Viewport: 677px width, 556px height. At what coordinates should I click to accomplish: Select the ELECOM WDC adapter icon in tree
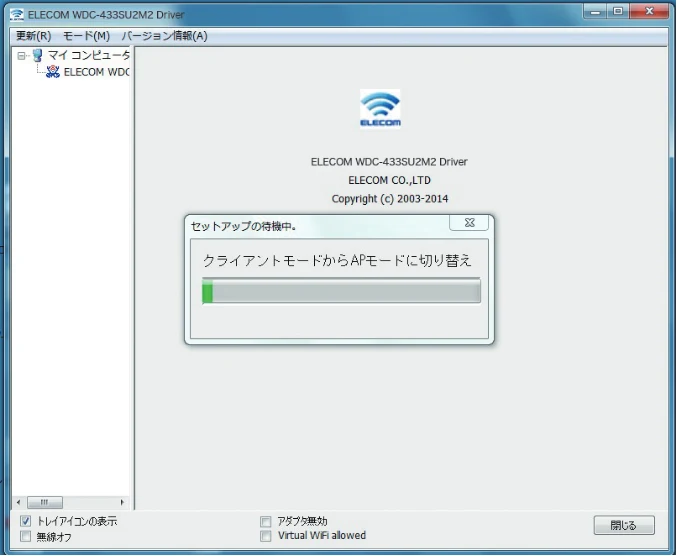coord(53,72)
